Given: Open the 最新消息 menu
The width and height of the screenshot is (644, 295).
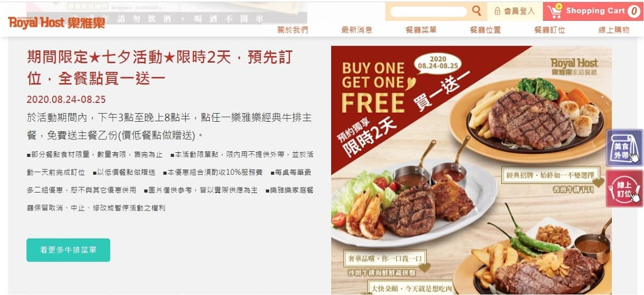Looking at the screenshot, I should coord(357,30).
